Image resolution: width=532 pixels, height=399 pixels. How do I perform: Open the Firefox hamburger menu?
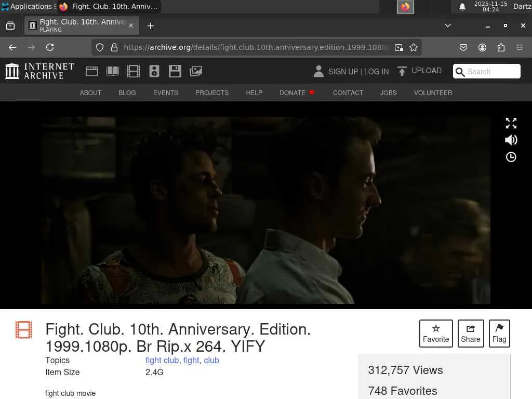[520, 47]
